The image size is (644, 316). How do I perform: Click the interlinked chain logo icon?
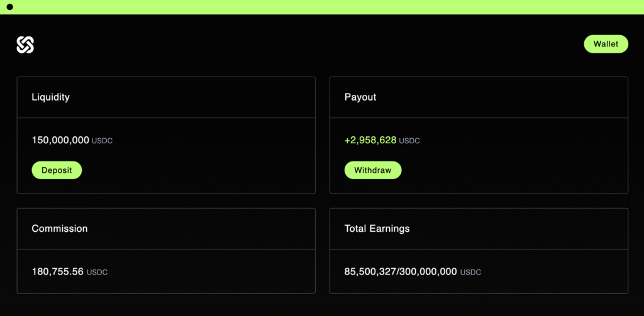pyautogui.click(x=25, y=45)
